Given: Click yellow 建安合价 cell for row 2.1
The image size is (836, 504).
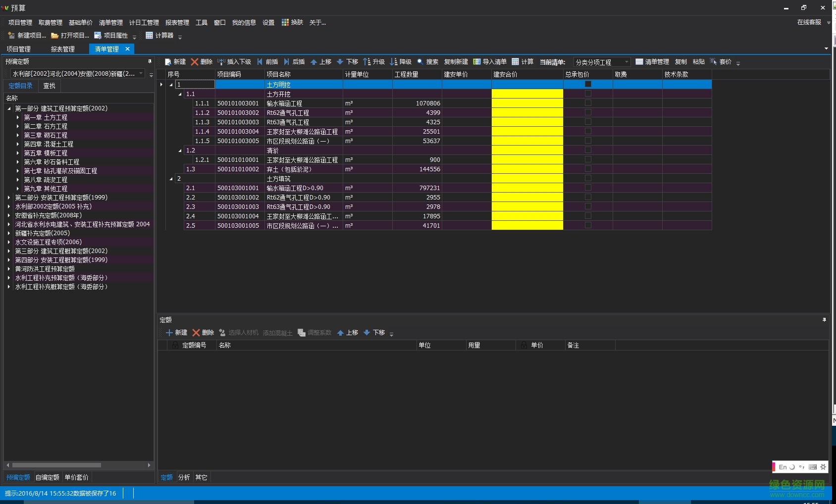Looking at the screenshot, I should point(527,188).
